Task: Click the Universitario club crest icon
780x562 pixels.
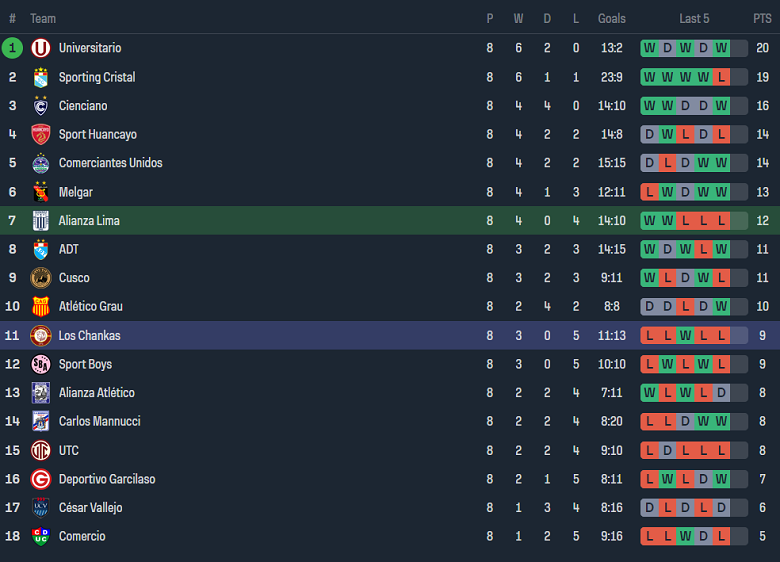Action: coord(40,48)
